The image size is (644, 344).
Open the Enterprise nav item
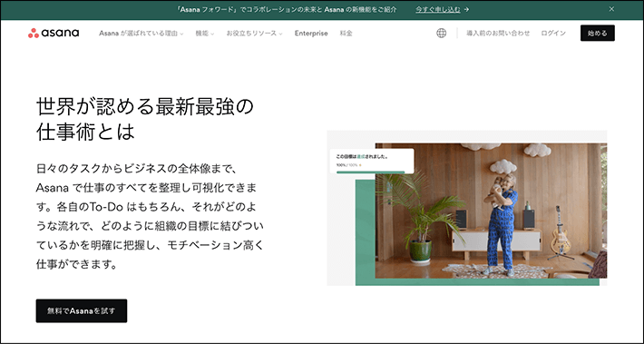311,34
